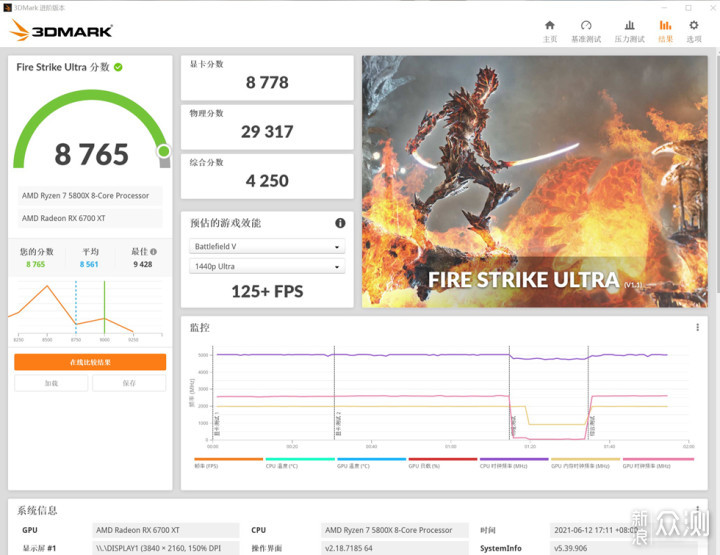The width and height of the screenshot is (720, 555).
Task: Click the 保存 save button
Action: [129, 383]
